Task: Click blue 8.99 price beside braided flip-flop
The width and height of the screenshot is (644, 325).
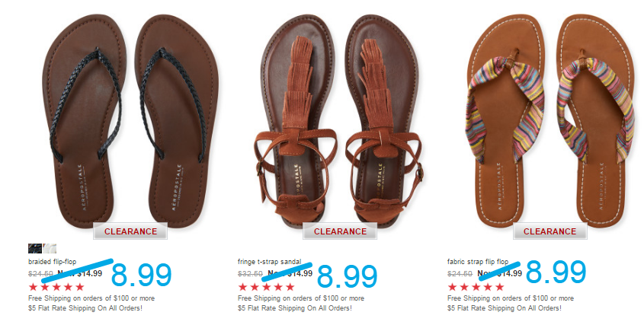Action: click(141, 275)
